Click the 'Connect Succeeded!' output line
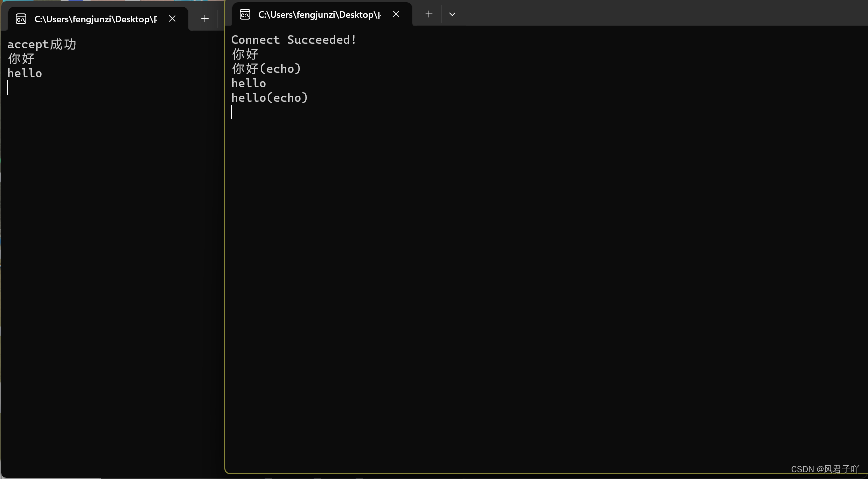The height and width of the screenshot is (479, 868). pos(294,39)
